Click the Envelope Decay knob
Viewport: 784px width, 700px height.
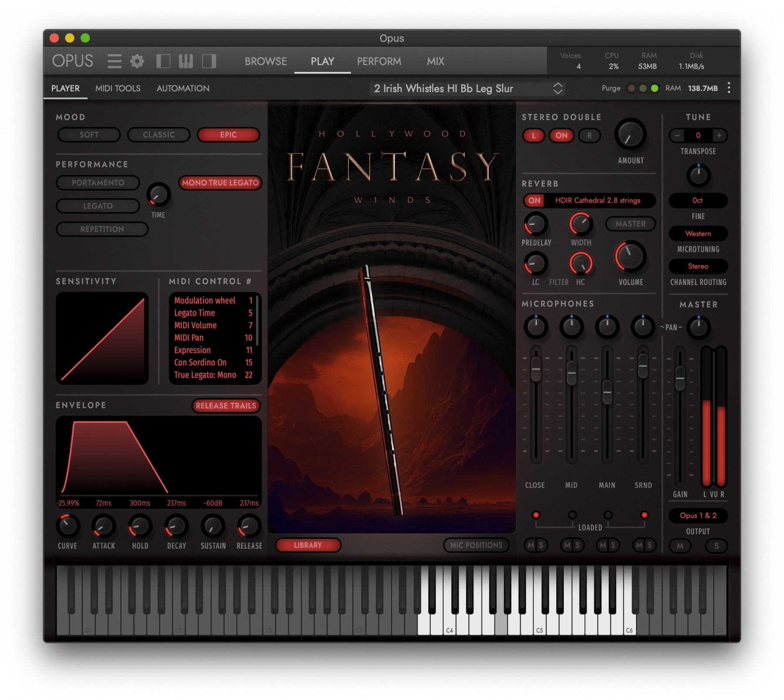pyautogui.click(x=176, y=526)
